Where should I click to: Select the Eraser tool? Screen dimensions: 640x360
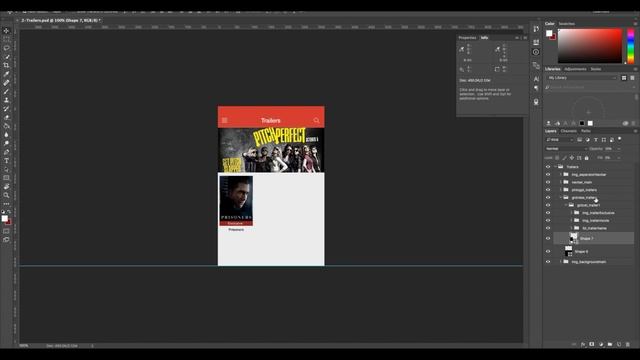click(6, 118)
